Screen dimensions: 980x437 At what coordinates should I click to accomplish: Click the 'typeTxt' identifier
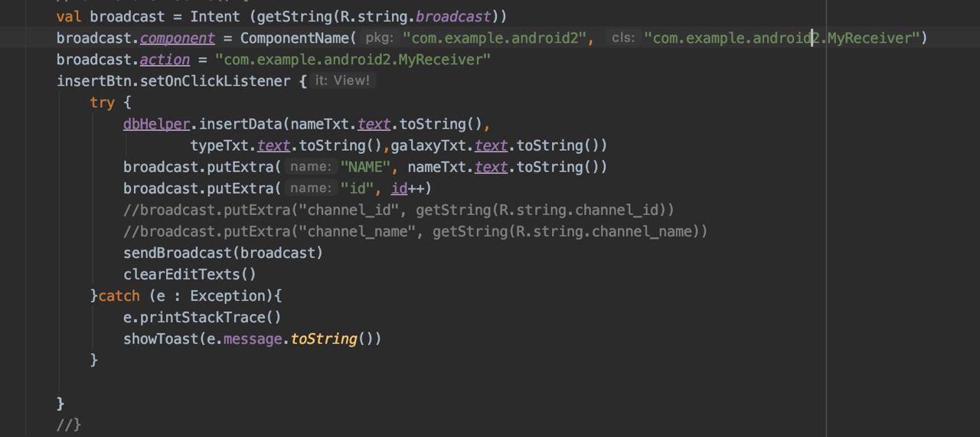[219, 145]
